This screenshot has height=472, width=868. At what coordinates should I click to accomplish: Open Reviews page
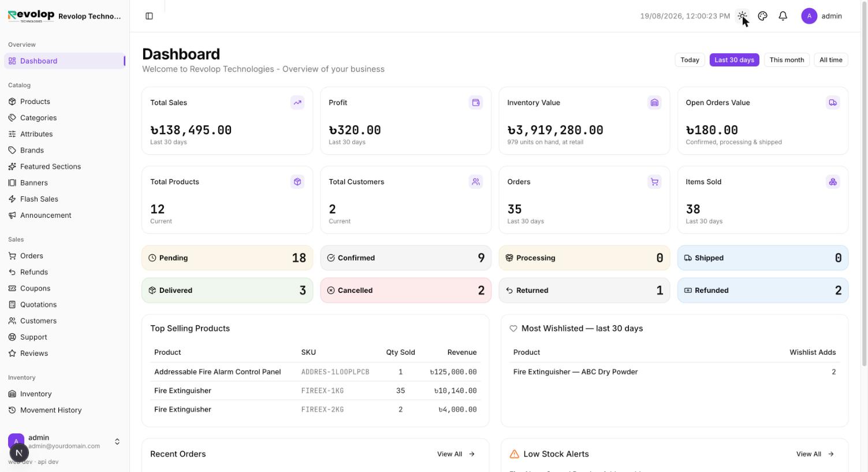tap(65, 353)
